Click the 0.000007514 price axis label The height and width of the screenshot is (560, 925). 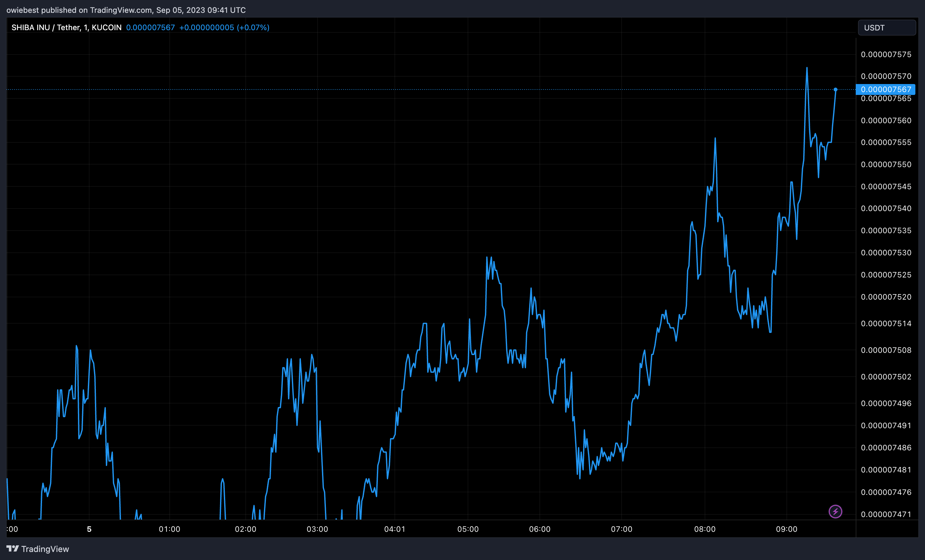(886, 324)
